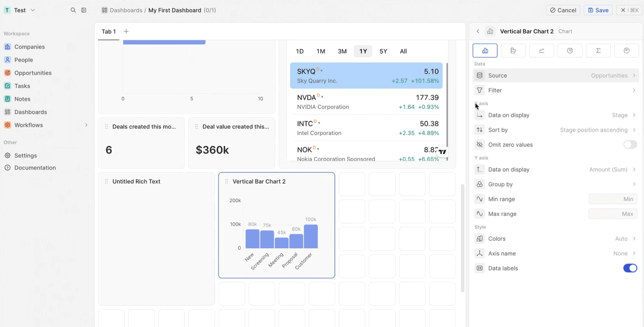Click the Companies sidebar icon
Image resolution: width=644 pixels, height=327 pixels.
click(7, 47)
